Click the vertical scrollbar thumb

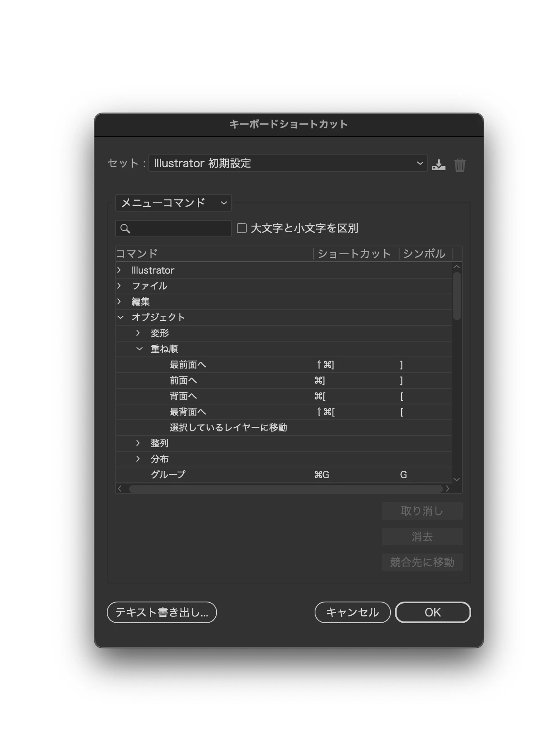point(457,296)
